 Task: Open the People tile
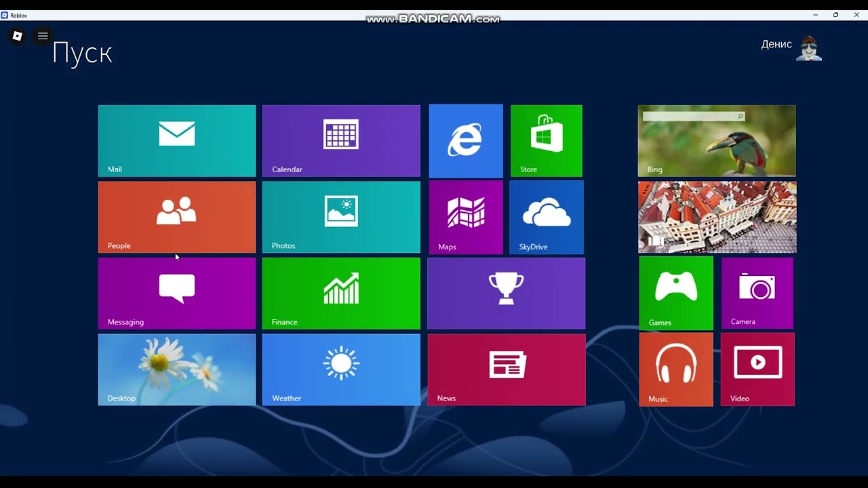(177, 217)
